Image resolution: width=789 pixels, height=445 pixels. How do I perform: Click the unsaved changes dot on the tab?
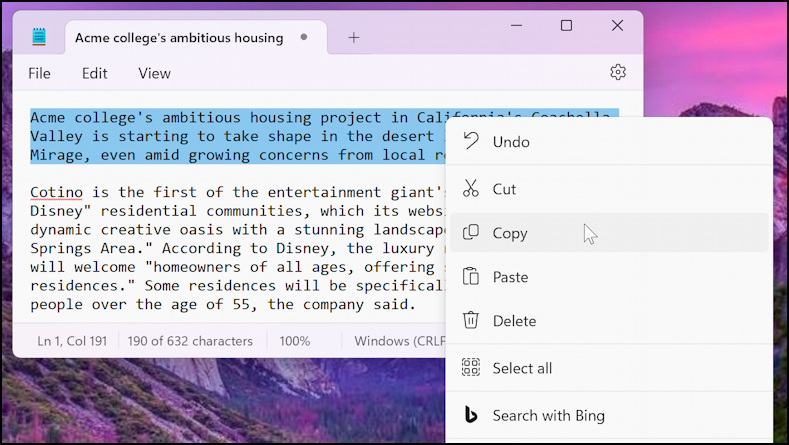pyautogui.click(x=303, y=37)
